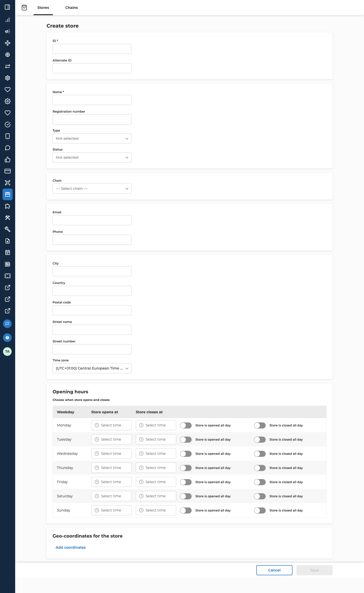Click the Add coordinates link
This screenshot has width=364, height=593.
71,547
